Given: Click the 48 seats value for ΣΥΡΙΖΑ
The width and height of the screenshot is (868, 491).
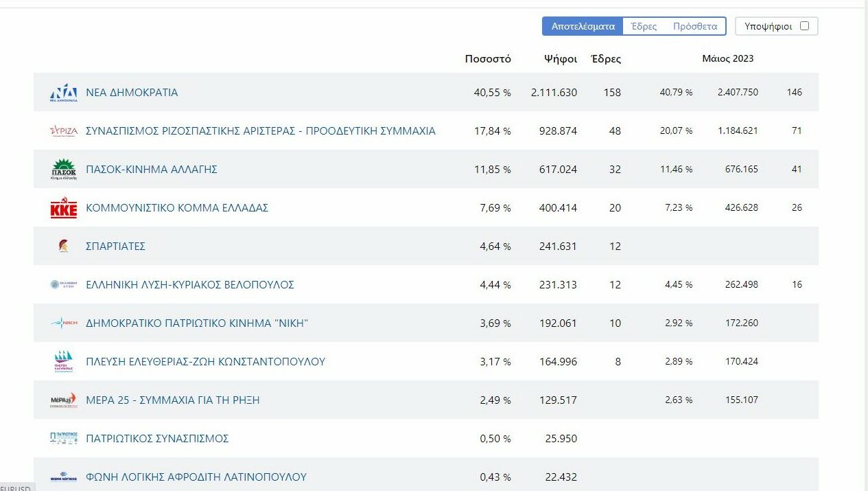Looking at the screenshot, I should [x=615, y=130].
